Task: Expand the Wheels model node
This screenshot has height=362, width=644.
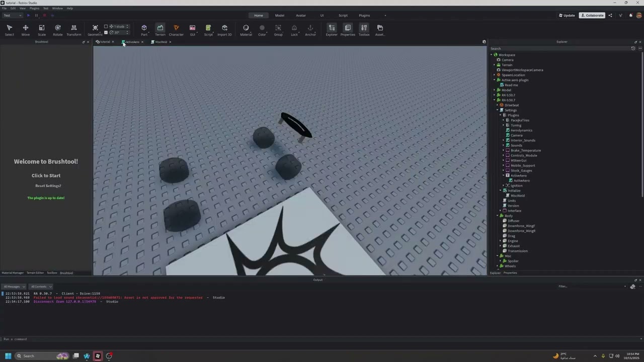Action: click(498, 266)
